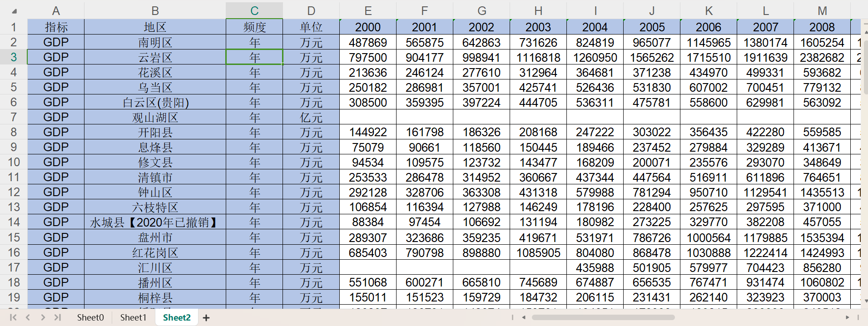Jump to first sheet navigation arrow
Image resolution: width=868 pixels, height=326 pixels.
click(x=13, y=317)
